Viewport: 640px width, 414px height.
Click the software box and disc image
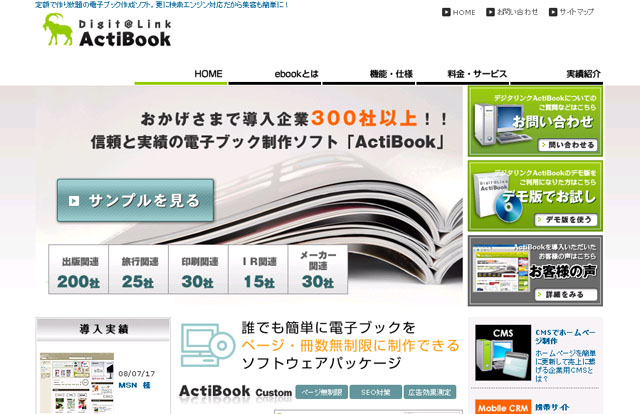(497, 198)
